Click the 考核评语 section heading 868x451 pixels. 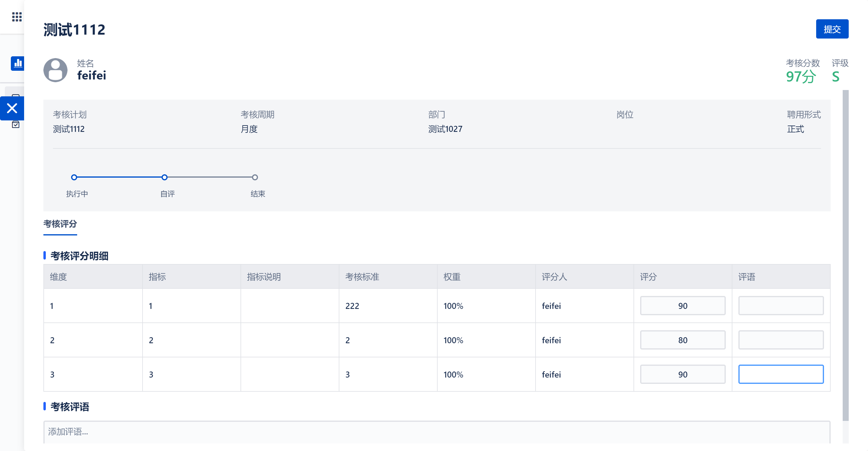70,406
